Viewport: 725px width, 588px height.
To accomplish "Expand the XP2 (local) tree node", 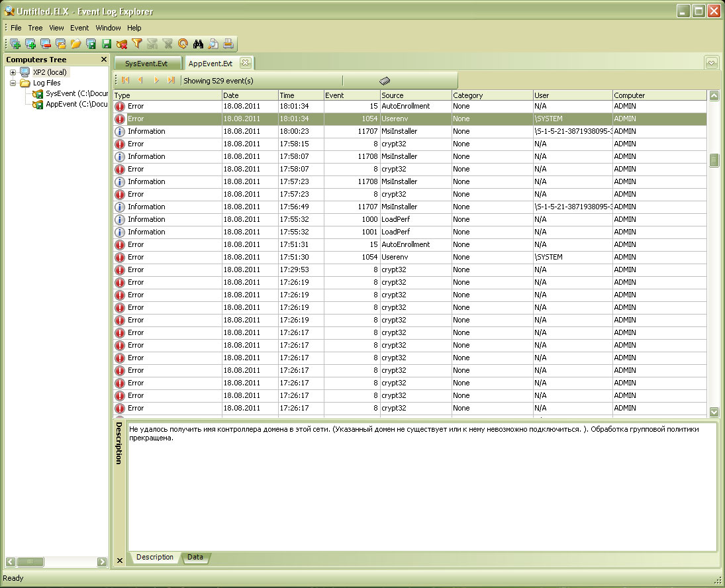I will (13, 72).
